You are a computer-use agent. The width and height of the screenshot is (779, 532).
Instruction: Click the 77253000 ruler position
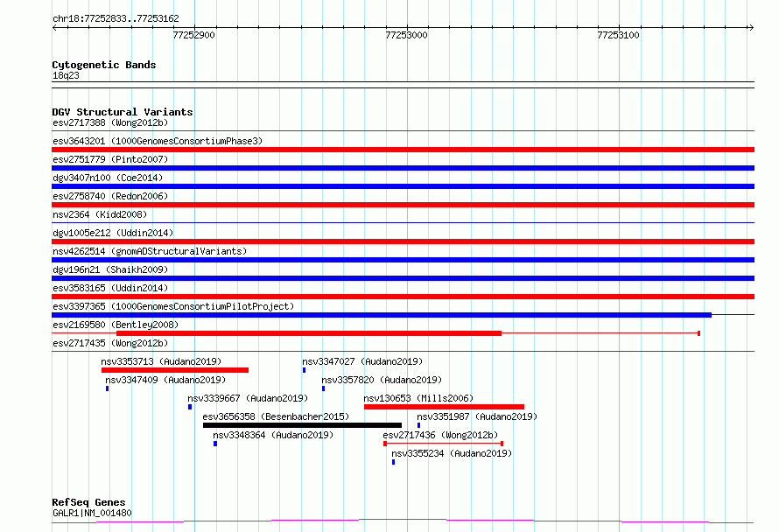pyautogui.click(x=406, y=35)
